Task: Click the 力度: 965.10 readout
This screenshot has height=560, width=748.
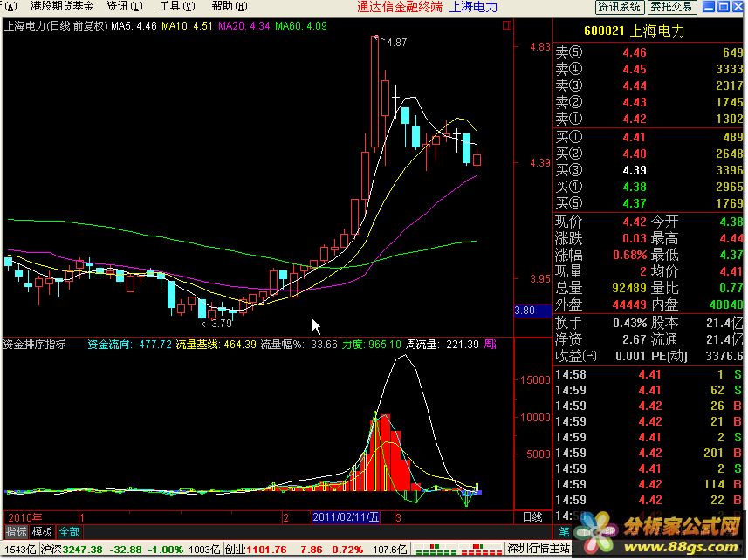Action: [372, 344]
